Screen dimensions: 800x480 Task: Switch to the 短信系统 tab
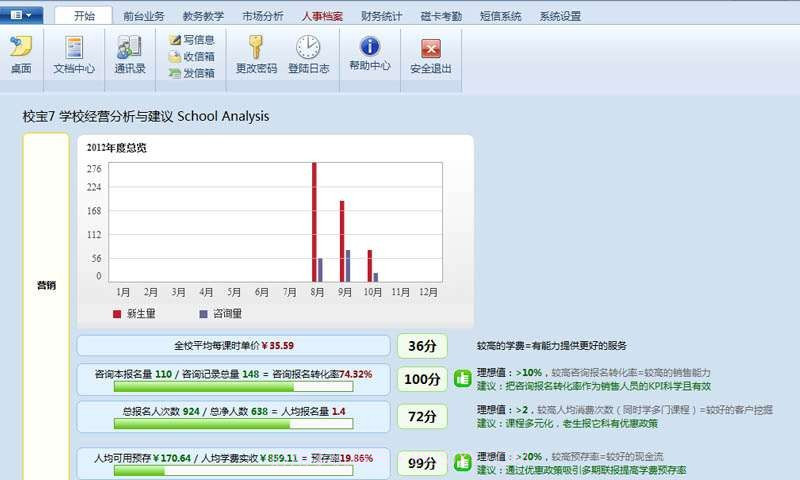(x=501, y=16)
